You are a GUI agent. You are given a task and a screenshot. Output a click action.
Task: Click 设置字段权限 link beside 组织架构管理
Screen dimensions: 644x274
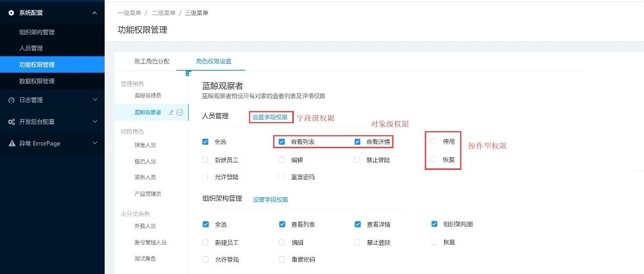pos(270,200)
